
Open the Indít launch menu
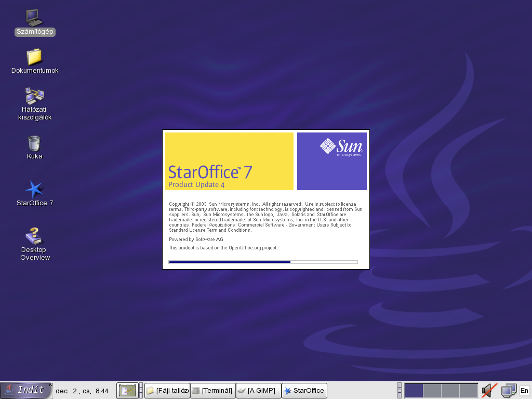[x=26, y=390]
